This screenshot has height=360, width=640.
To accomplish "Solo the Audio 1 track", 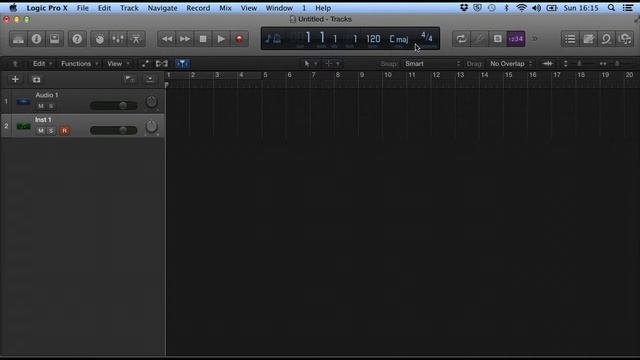I will pyautogui.click(x=51, y=106).
